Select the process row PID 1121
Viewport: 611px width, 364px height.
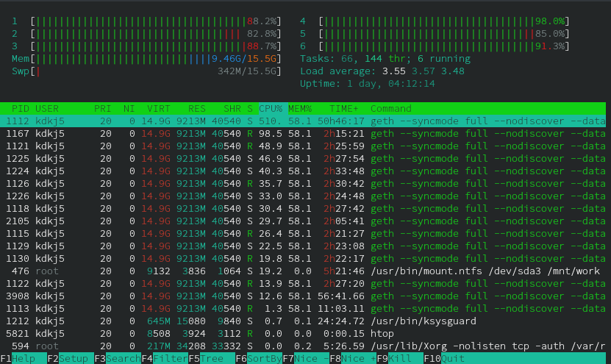coord(303,146)
